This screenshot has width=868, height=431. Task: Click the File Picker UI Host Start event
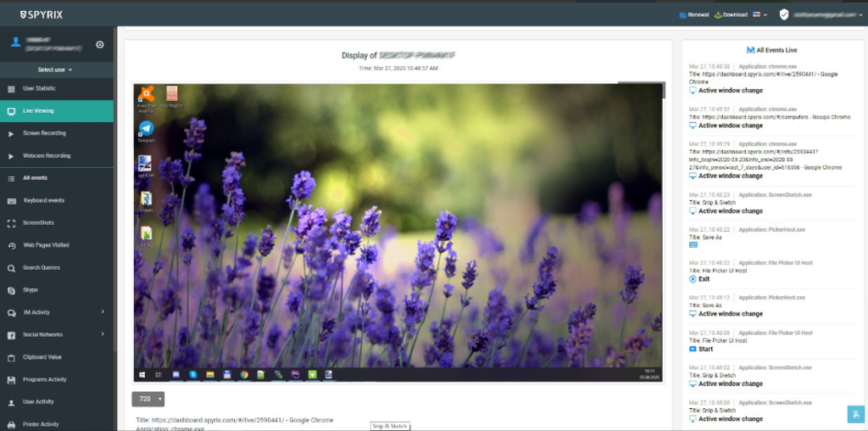click(772, 341)
